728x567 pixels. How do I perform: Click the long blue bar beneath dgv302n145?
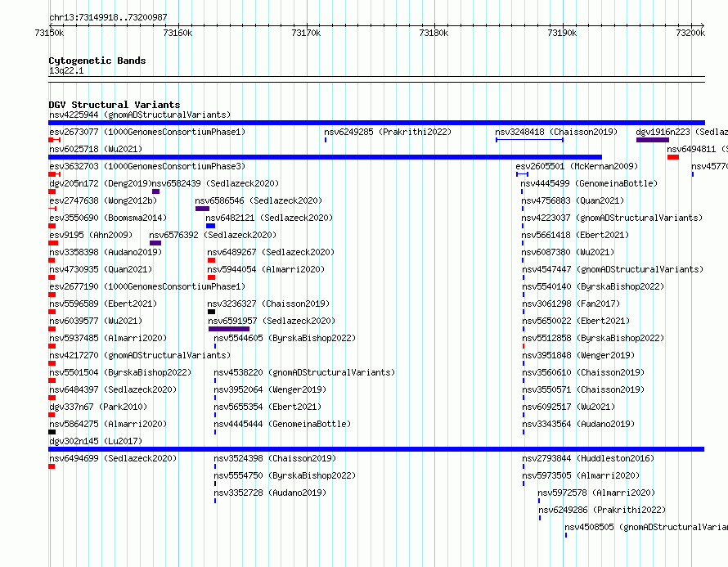coord(376,449)
